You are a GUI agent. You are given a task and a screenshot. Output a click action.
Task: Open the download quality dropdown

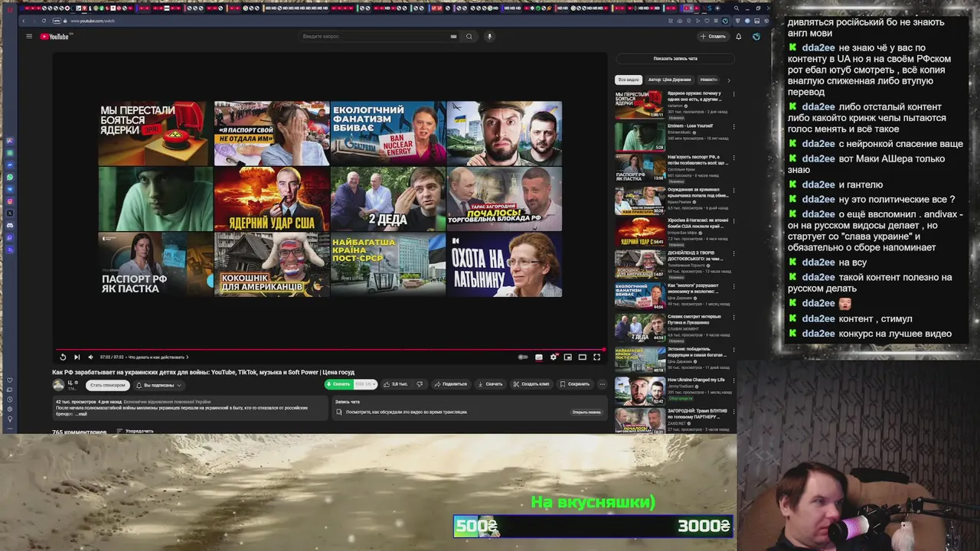(365, 384)
